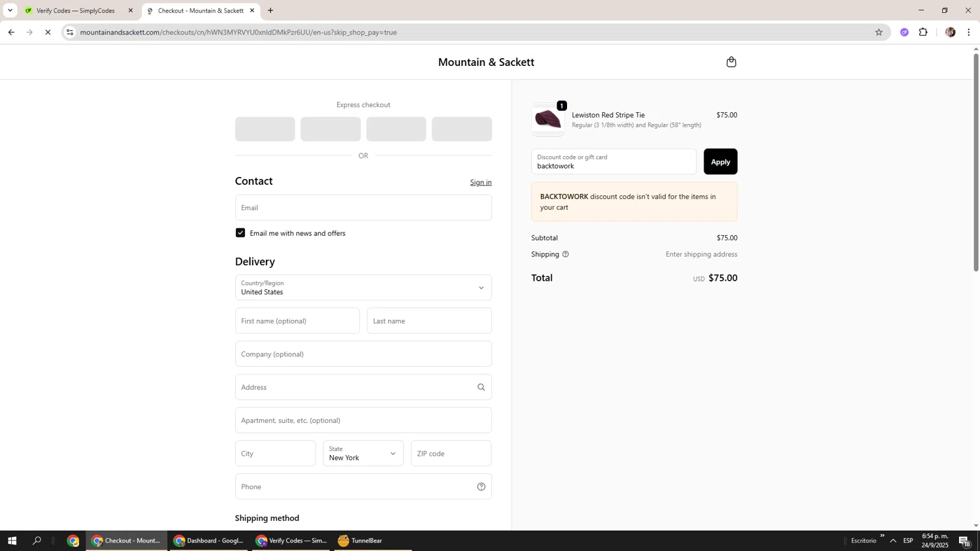Click the shipping info question mark icon
This screenshot has width=980, height=551.
566,255
